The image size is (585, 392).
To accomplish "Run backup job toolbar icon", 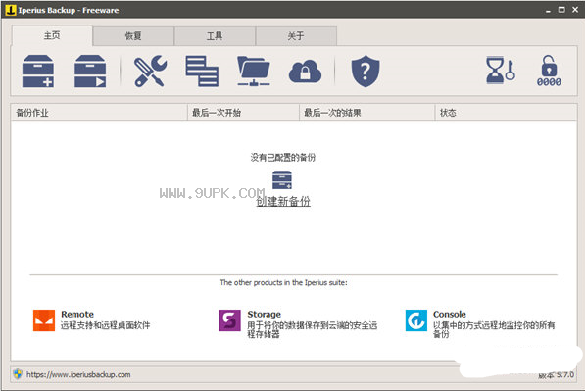I will [x=90, y=71].
